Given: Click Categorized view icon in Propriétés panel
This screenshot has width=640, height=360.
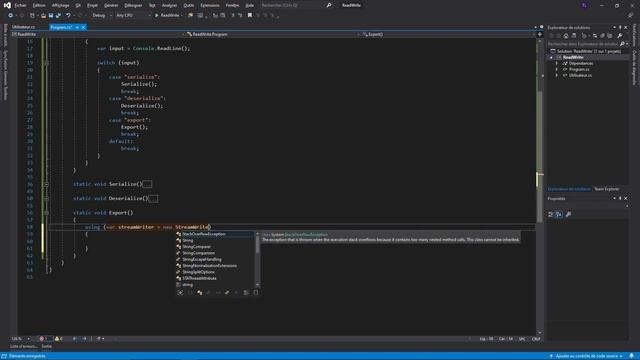Looking at the screenshot, I should pos(551,214).
